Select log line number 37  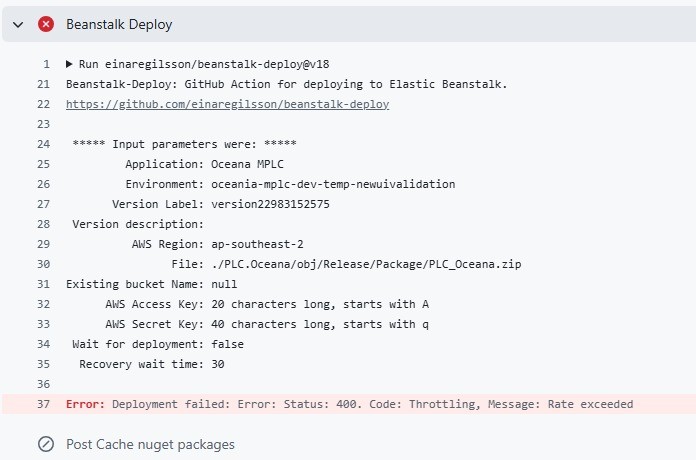[x=44, y=404]
